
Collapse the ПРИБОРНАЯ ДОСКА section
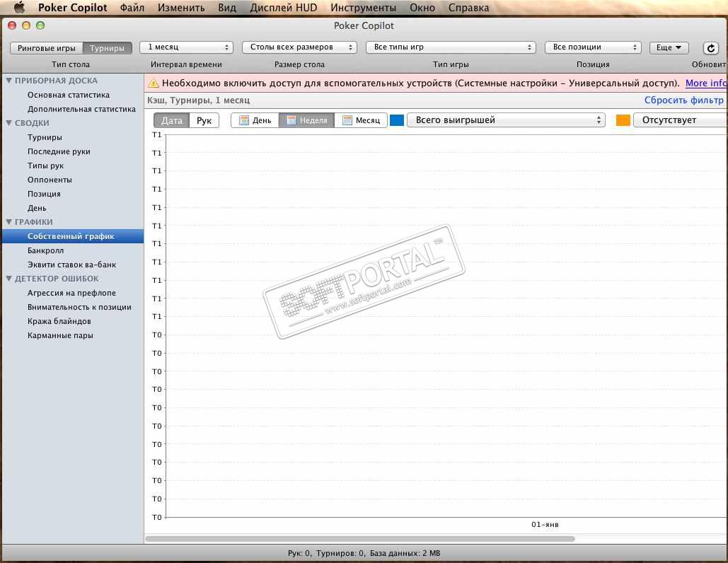8,81
